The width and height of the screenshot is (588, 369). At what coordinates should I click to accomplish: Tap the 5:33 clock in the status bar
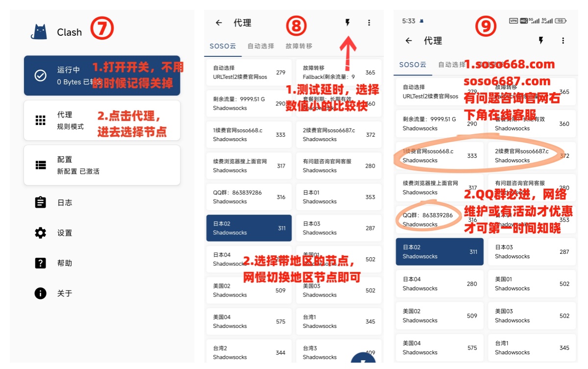pyautogui.click(x=409, y=21)
